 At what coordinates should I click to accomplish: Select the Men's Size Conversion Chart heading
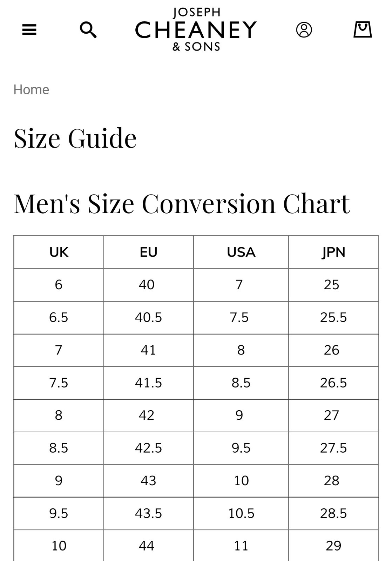182,204
